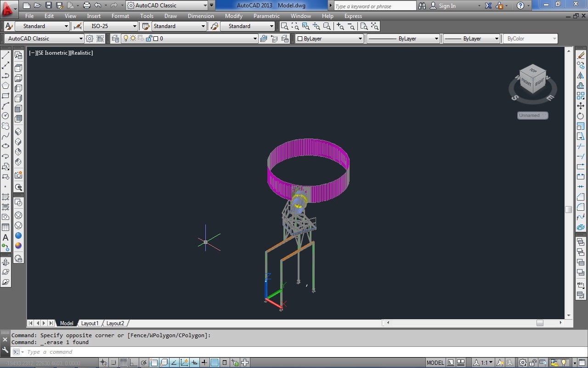
Task: Select the Explode tool
Action: [581, 227]
